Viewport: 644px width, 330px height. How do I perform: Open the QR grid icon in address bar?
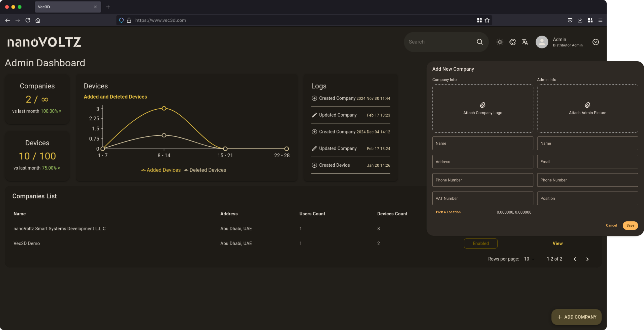[x=479, y=20]
